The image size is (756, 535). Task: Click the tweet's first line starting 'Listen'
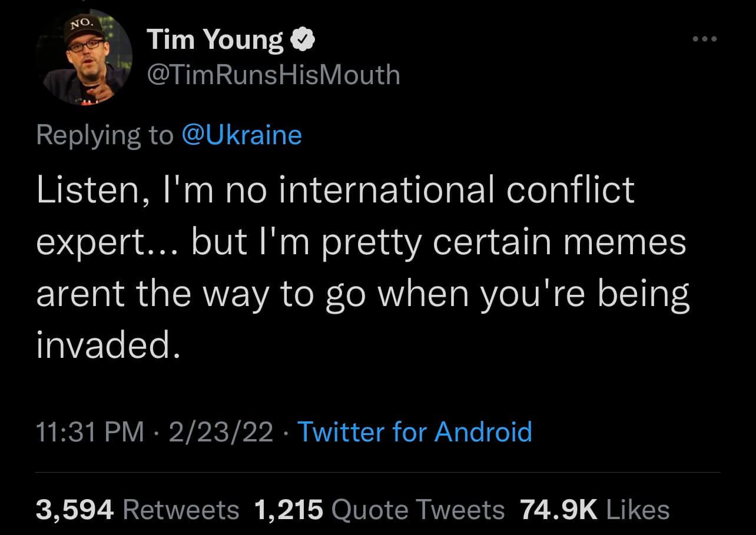(x=336, y=190)
